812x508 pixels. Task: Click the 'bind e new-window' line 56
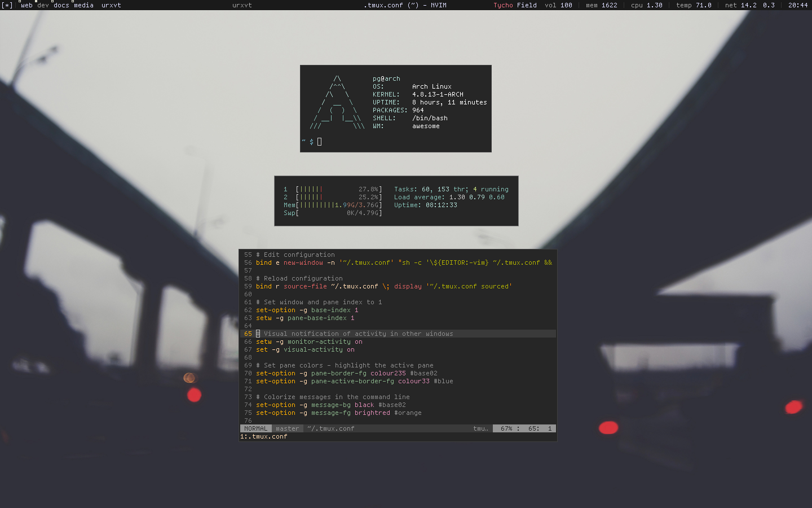coord(404,262)
